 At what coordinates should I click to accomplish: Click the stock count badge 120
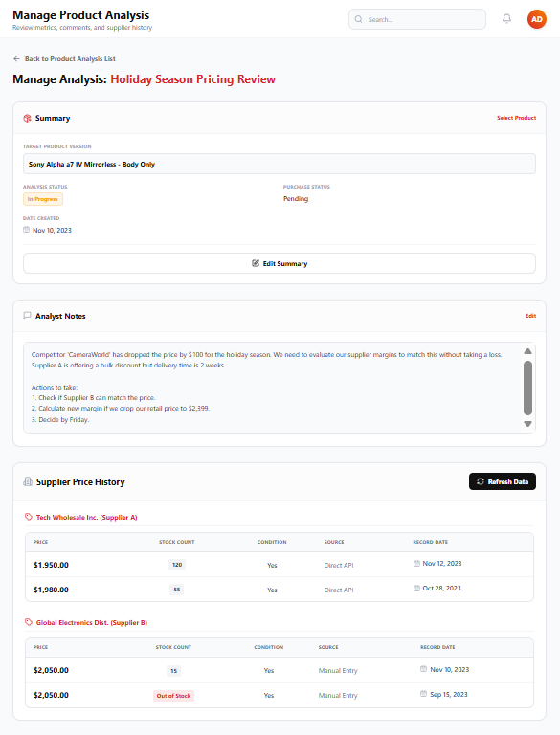(x=177, y=565)
